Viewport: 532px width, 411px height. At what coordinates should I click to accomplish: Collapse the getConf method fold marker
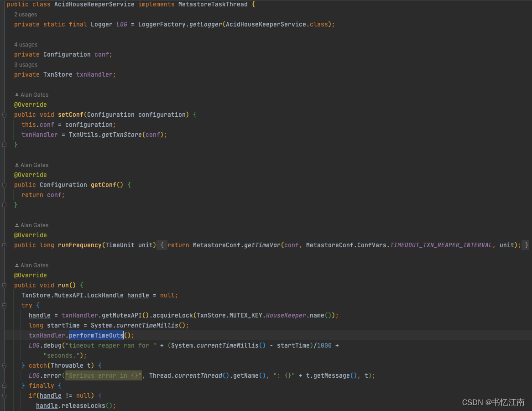point(5,185)
